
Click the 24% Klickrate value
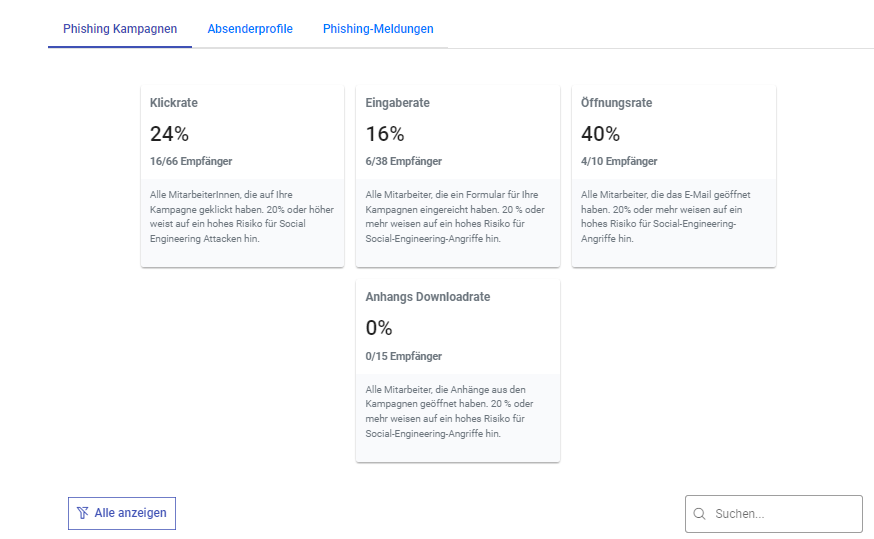pyautogui.click(x=169, y=134)
